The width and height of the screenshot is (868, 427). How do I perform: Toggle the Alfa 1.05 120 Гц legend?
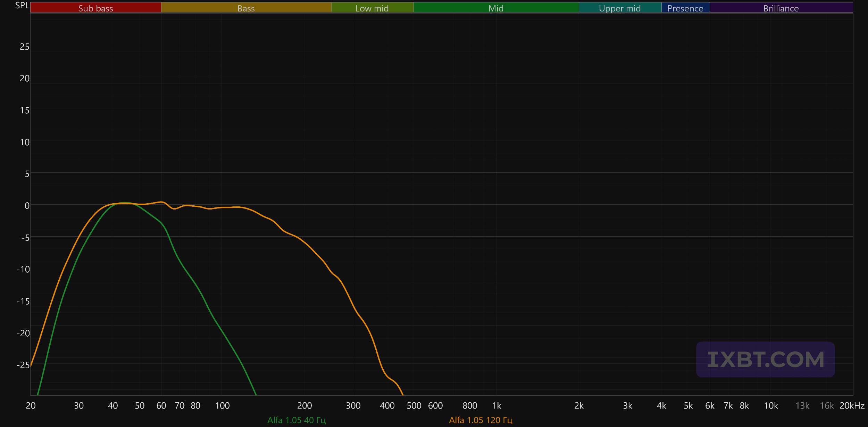tap(481, 420)
